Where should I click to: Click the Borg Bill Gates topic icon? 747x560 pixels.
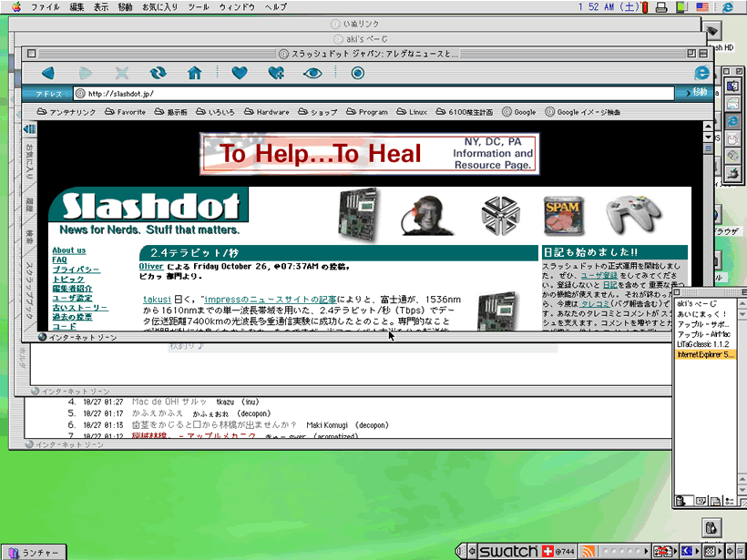[x=427, y=215]
